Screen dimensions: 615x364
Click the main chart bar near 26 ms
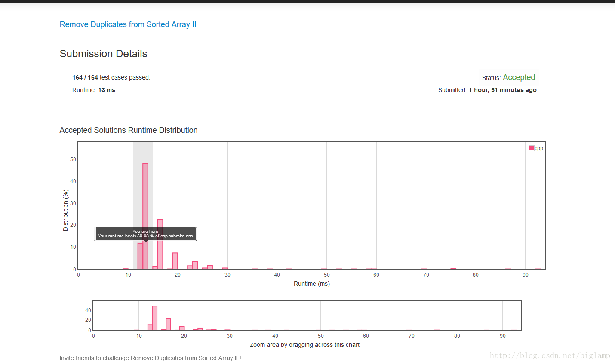click(x=210, y=267)
